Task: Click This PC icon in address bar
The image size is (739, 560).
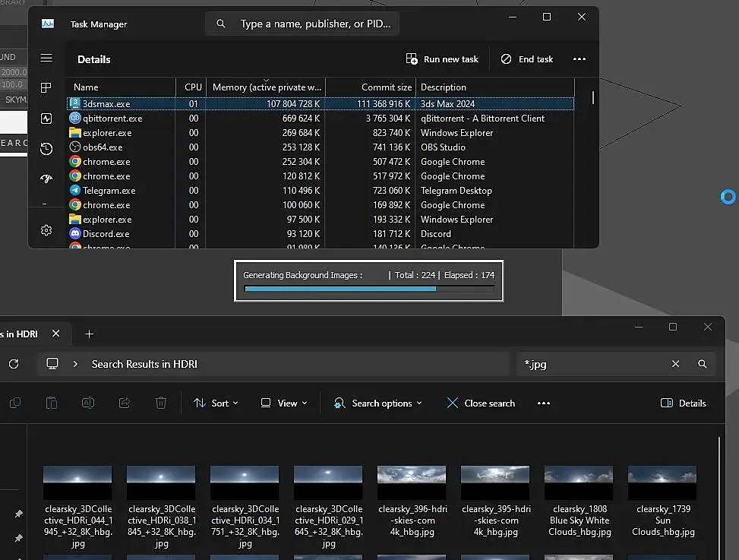Action: tap(52, 363)
